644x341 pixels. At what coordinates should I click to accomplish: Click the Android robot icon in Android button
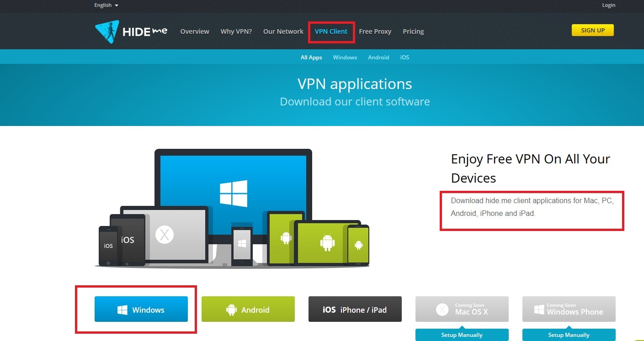point(231,310)
